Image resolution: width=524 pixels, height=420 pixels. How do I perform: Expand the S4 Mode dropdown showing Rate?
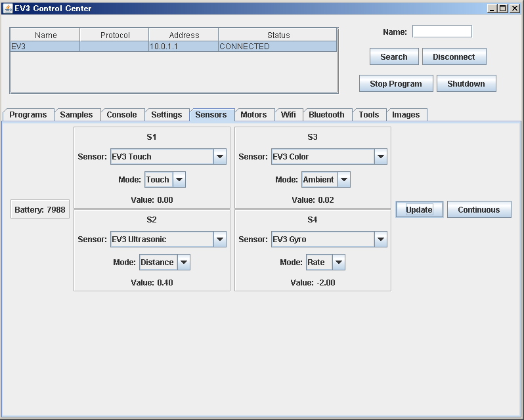[326, 262]
